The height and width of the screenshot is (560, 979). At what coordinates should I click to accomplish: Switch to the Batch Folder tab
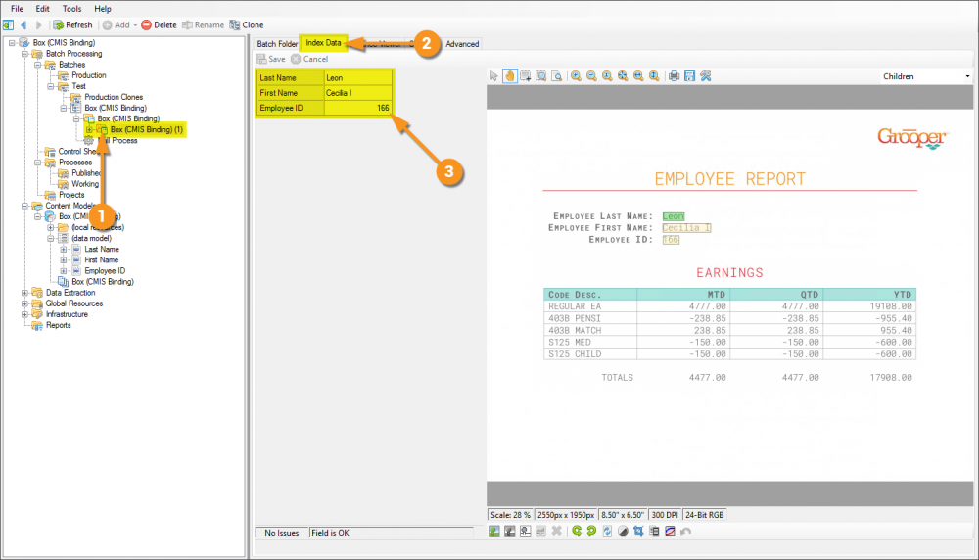[277, 44]
